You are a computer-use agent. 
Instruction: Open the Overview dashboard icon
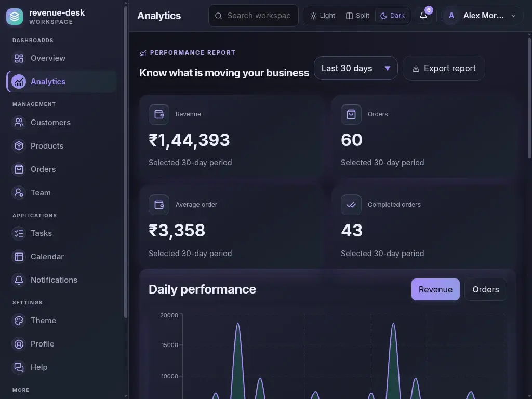19,58
